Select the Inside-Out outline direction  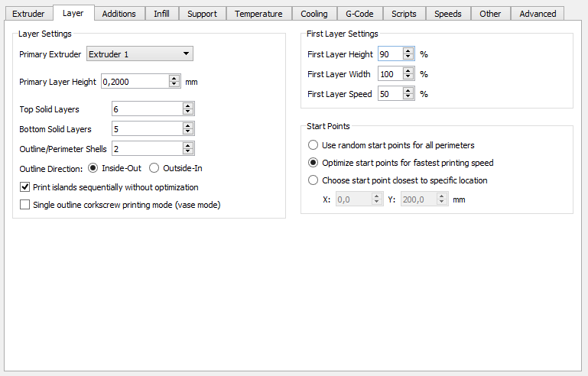[93, 168]
